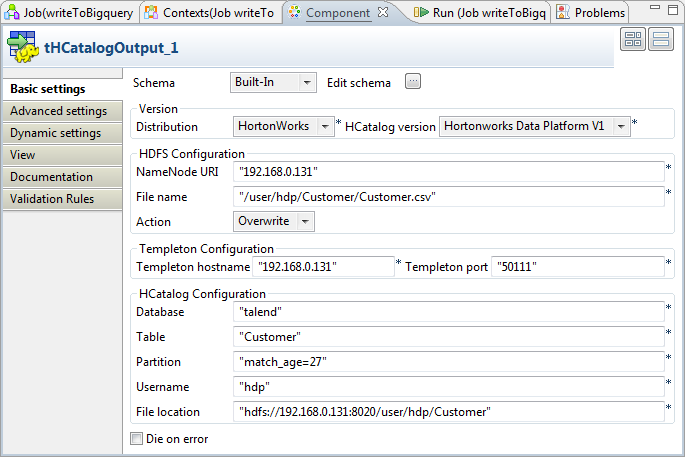Open the Problems tab

(x=592, y=13)
